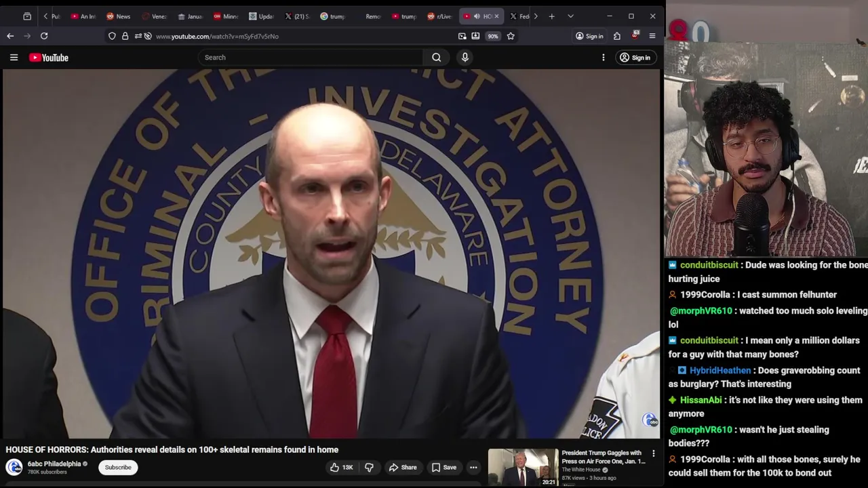This screenshot has width=868, height=488.
Task: Bookmark this page with star icon
Action: 511,36
